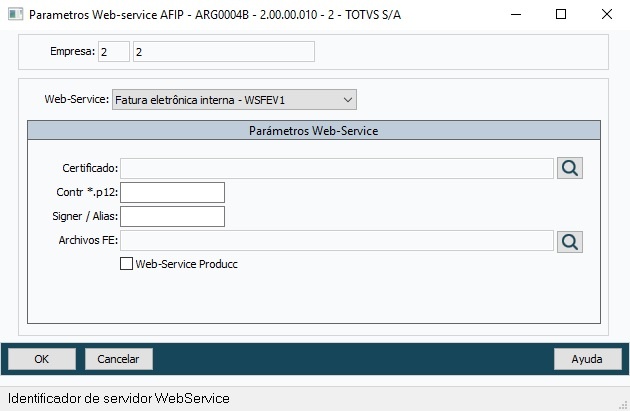Click the magnifier icon beside Certificado field

click(x=570, y=168)
